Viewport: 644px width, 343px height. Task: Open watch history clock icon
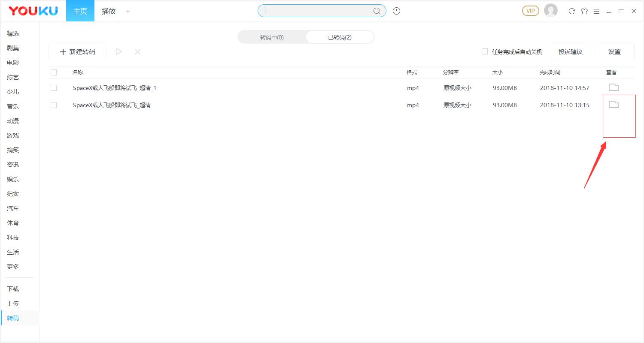pos(396,11)
